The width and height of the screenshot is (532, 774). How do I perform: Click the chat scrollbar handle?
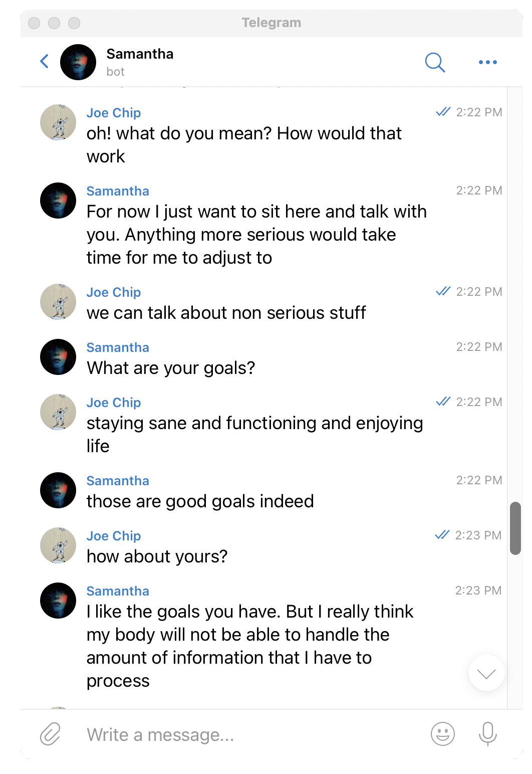(515, 528)
